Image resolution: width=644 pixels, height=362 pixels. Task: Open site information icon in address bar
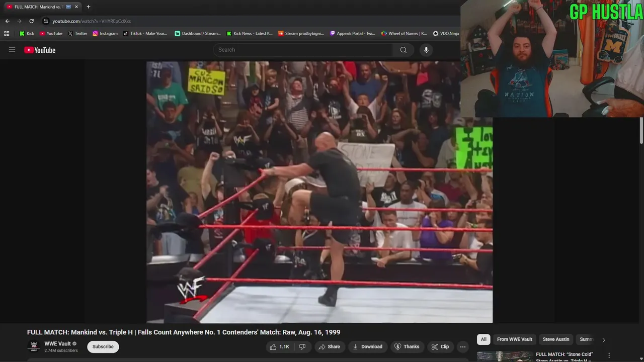click(x=46, y=21)
